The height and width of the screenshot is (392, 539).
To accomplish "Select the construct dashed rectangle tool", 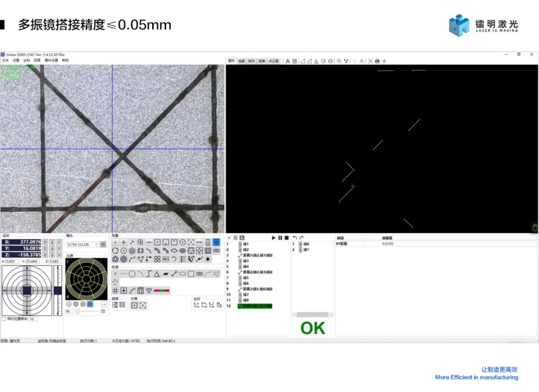I will pyautogui.click(x=191, y=274).
